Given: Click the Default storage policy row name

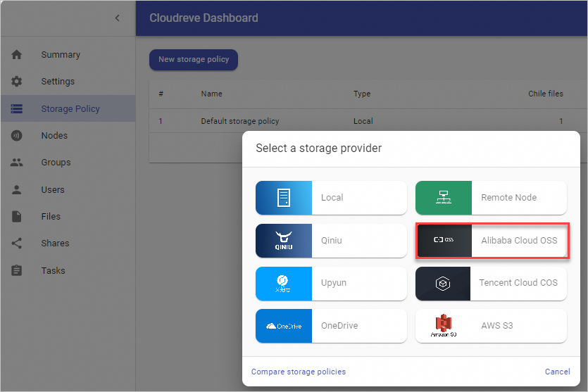Looking at the screenshot, I should 240,121.
